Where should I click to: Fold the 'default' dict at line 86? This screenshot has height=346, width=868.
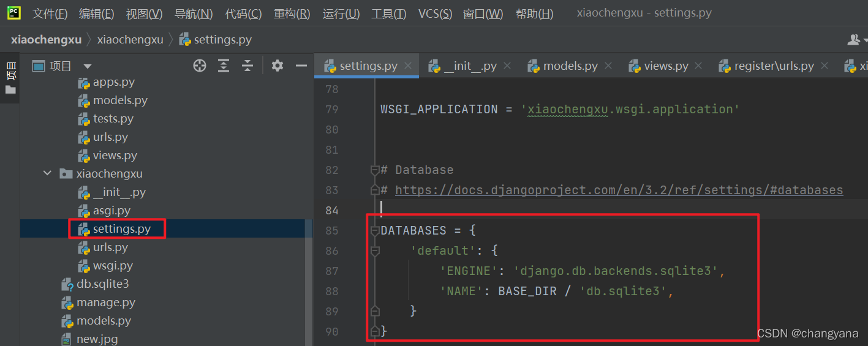point(375,251)
